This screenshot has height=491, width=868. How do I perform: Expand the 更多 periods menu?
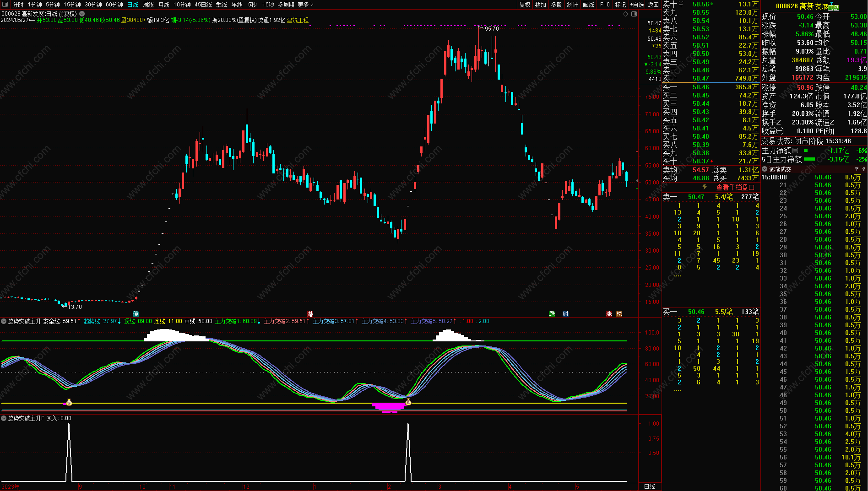pos(305,5)
